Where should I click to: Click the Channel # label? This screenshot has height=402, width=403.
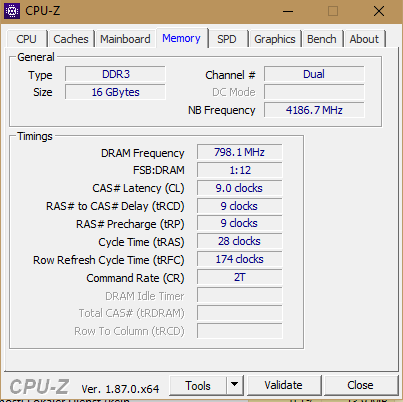pos(230,75)
